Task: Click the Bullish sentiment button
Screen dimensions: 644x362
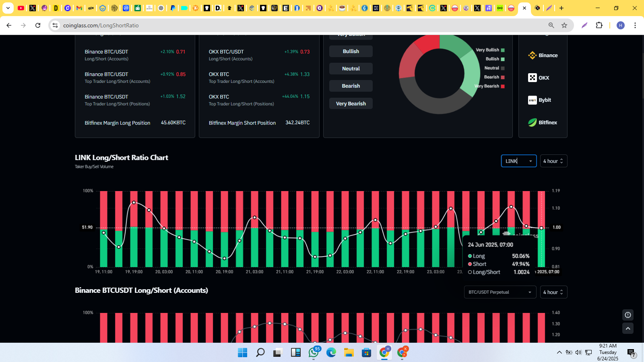Action: [x=351, y=51]
